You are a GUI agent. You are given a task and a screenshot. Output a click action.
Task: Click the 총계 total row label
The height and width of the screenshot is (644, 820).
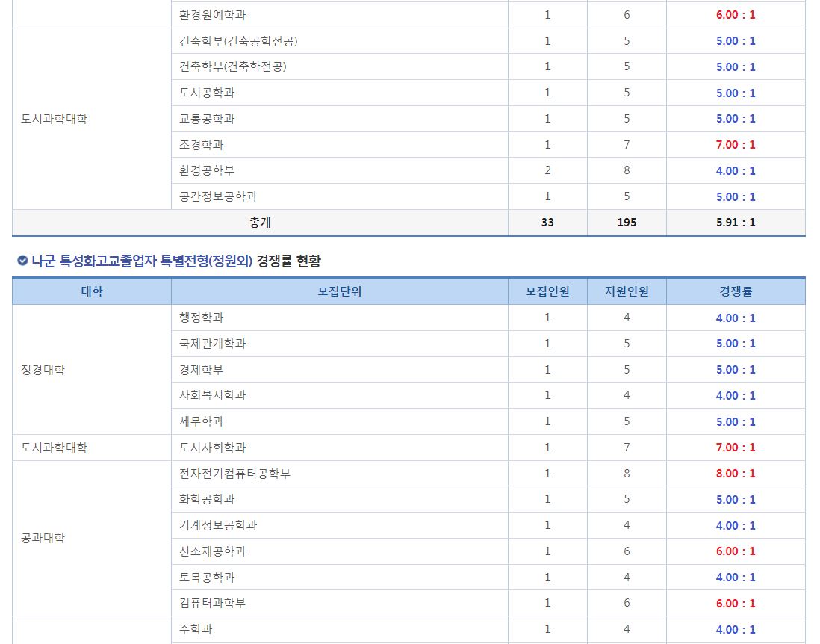point(260,223)
